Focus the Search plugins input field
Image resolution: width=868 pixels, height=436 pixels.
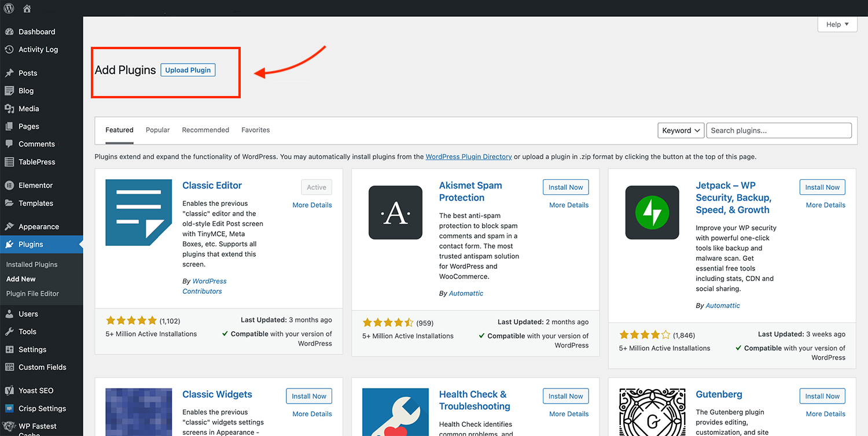[x=779, y=131]
